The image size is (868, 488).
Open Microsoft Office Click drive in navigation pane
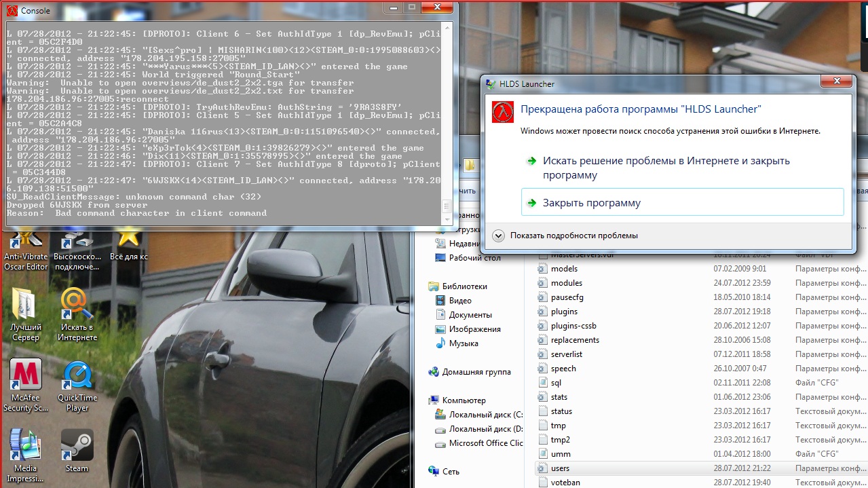(486, 443)
